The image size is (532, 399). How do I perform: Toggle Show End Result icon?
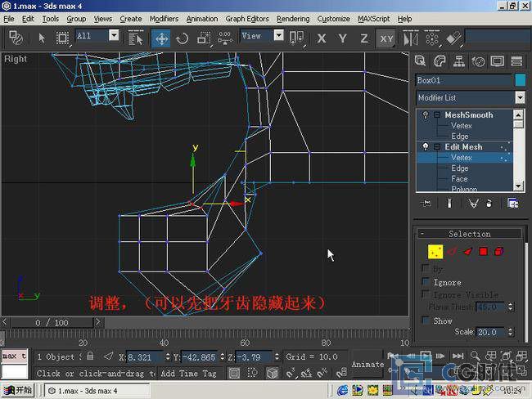pyautogui.click(x=449, y=203)
